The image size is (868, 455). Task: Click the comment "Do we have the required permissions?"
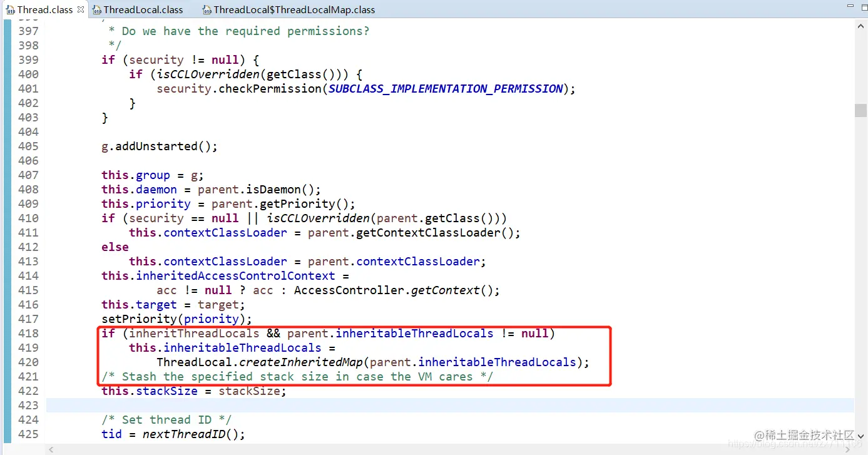coord(245,31)
